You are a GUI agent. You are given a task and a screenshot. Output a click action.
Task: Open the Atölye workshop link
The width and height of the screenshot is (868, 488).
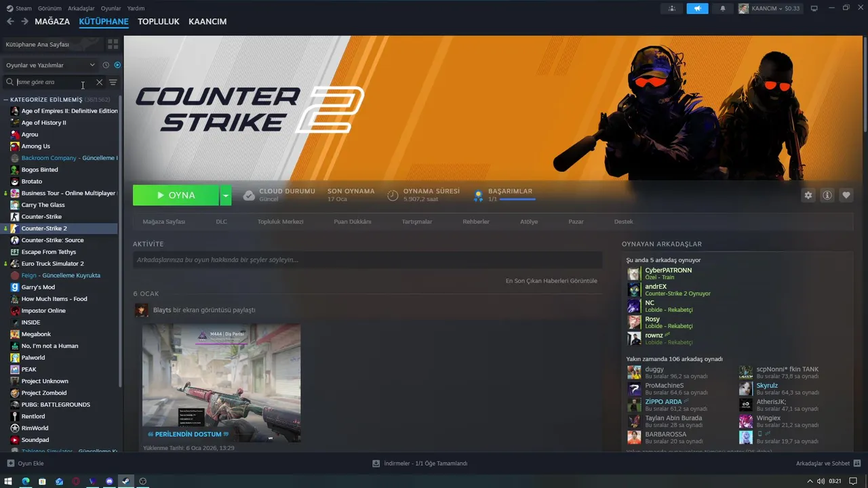point(529,222)
